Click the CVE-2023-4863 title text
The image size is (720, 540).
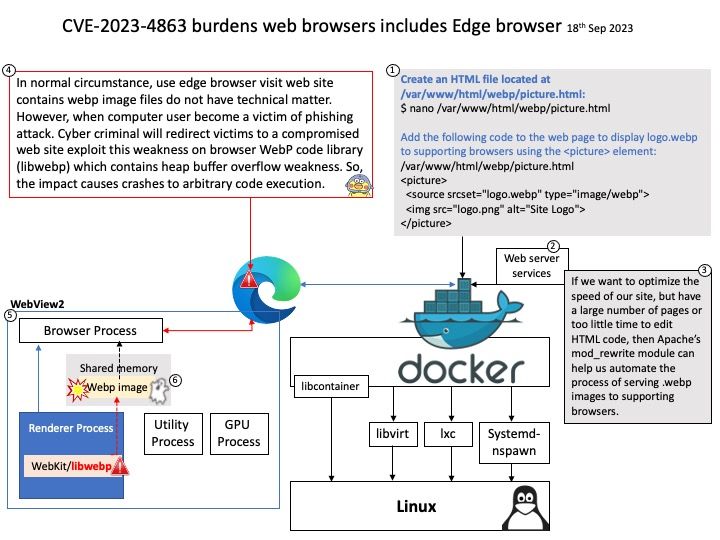[311, 26]
